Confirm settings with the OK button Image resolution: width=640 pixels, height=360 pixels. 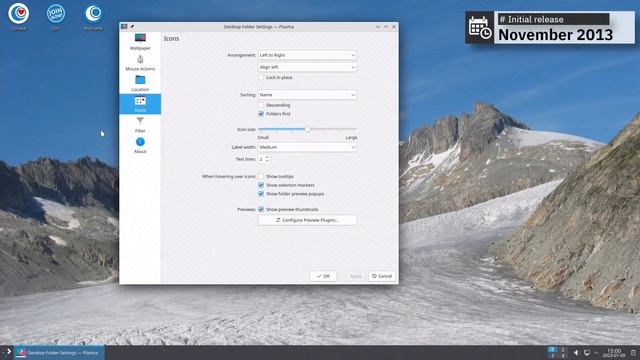tap(323, 276)
